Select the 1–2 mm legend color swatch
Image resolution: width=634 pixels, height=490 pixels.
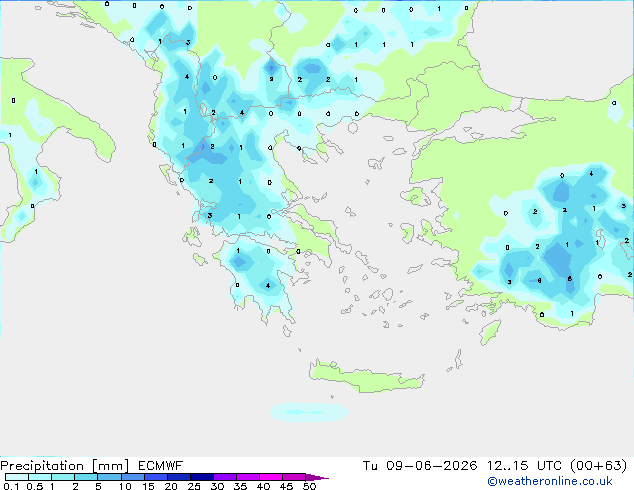click(x=63, y=477)
